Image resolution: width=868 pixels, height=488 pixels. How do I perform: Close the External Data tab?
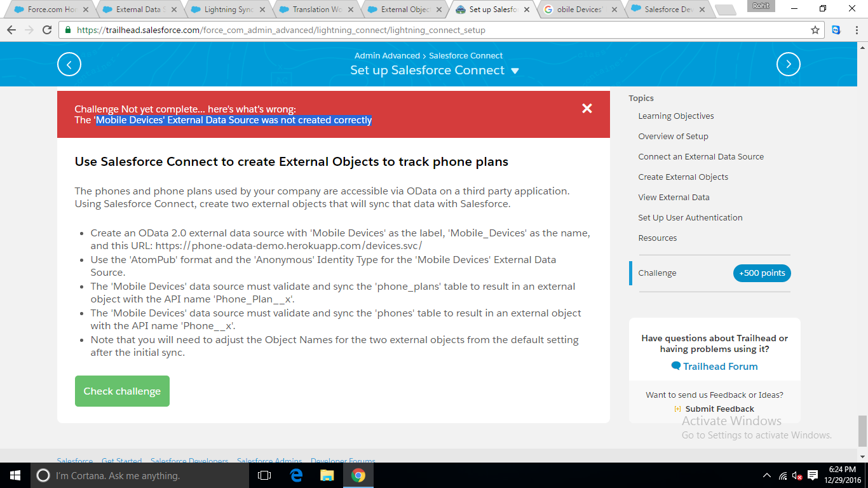(173, 10)
